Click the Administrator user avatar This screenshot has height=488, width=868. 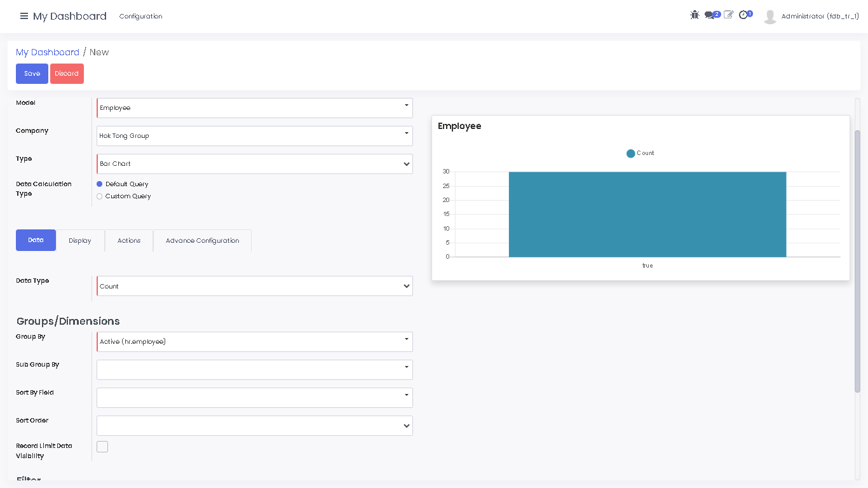pyautogui.click(x=770, y=17)
